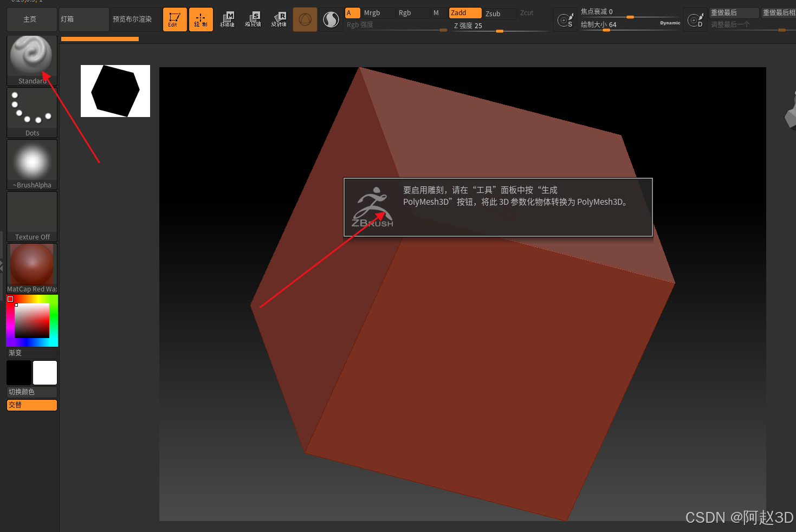796x532 pixels.
Task: Enable Mrgb paint mode
Action: click(378, 13)
